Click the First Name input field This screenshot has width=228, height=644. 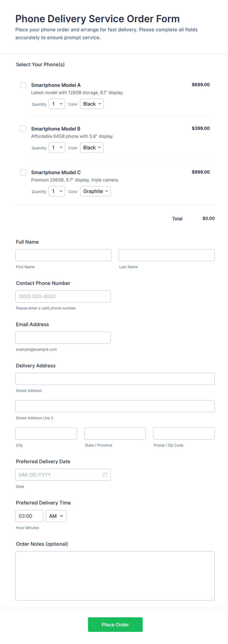(63, 255)
